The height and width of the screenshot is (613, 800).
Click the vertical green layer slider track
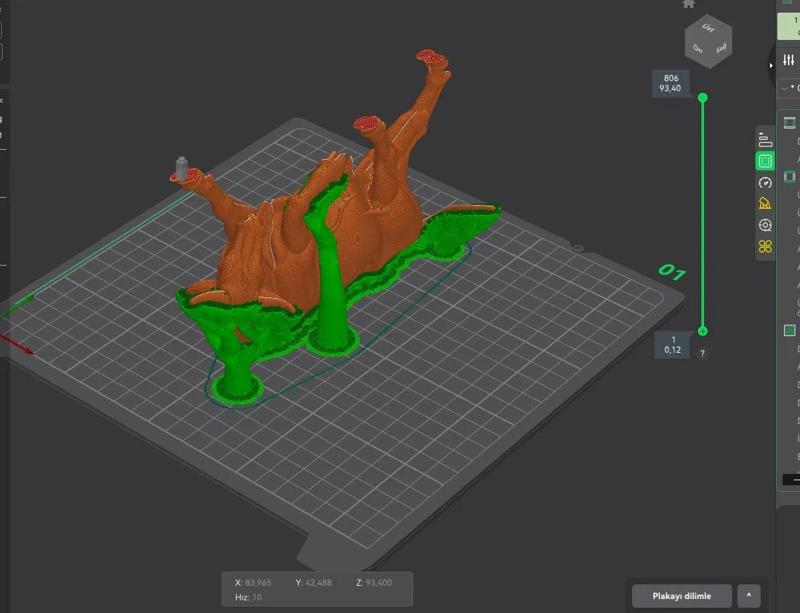click(x=703, y=214)
